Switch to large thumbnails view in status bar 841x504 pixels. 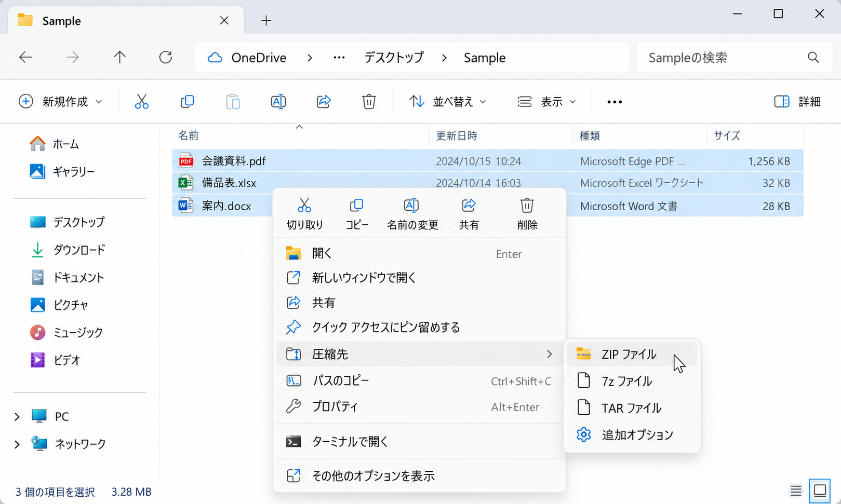pos(820,491)
